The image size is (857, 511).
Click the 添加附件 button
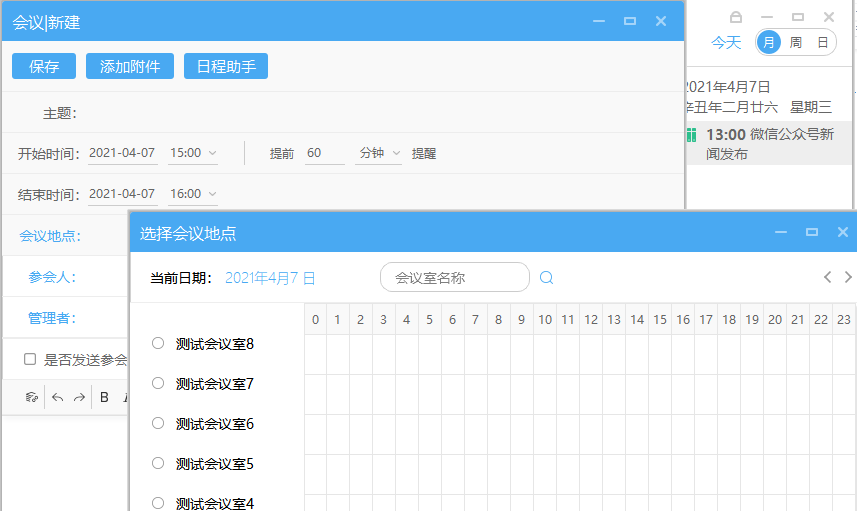pos(130,67)
